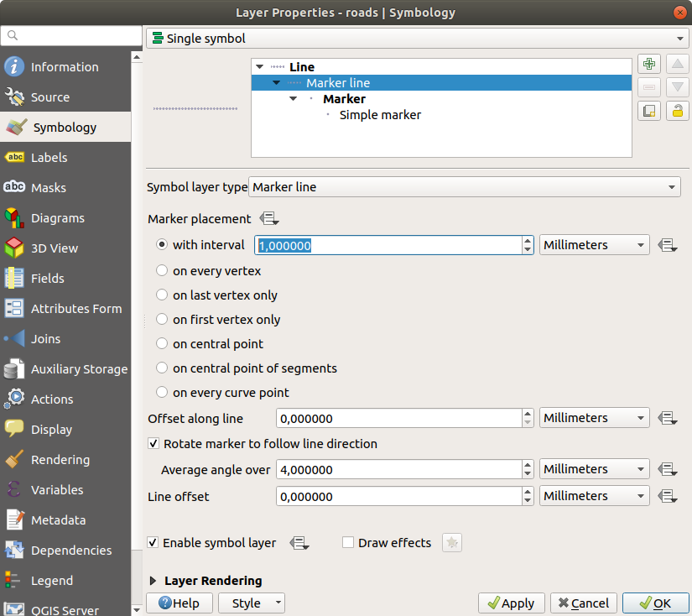Viewport: 692px width, 616px height.
Task: Select Simple marker in the symbol tree
Action: tap(380, 115)
